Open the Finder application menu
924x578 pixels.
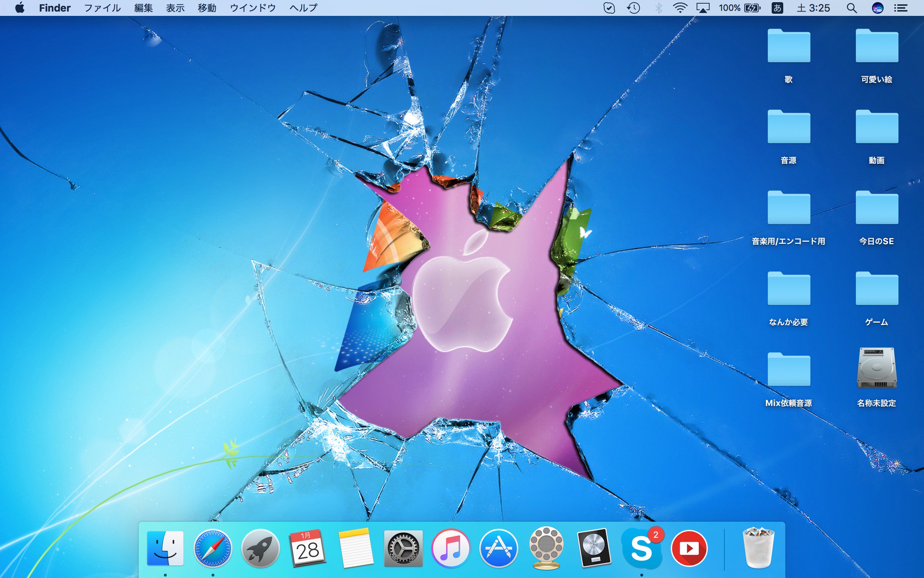click(55, 8)
